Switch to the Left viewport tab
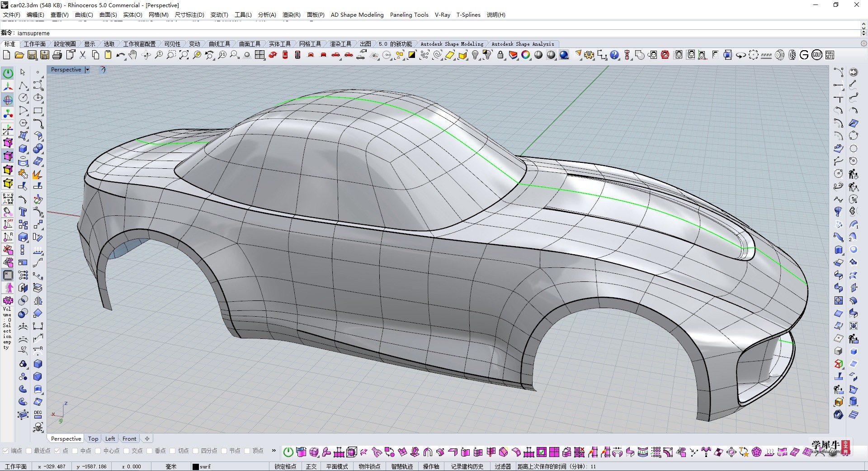This screenshot has height=471, width=868. click(110, 439)
